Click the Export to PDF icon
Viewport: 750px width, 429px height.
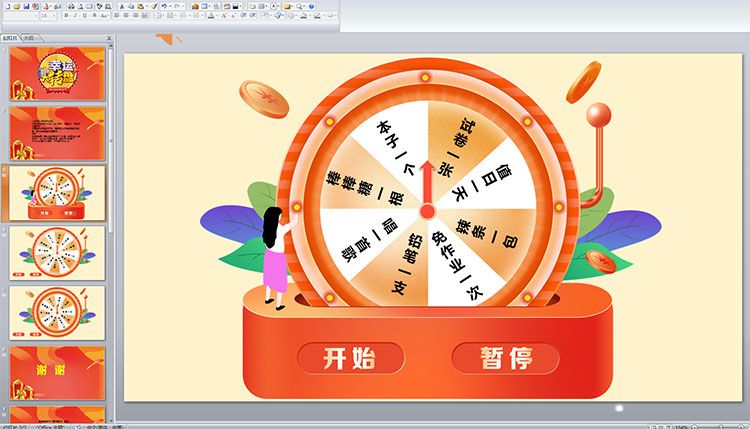point(46,6)
